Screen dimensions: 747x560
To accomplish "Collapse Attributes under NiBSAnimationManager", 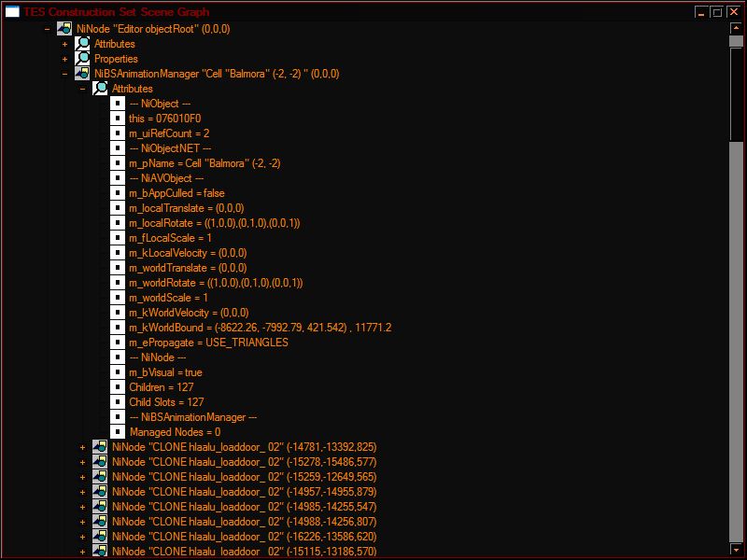I will (x=82, y=89).
